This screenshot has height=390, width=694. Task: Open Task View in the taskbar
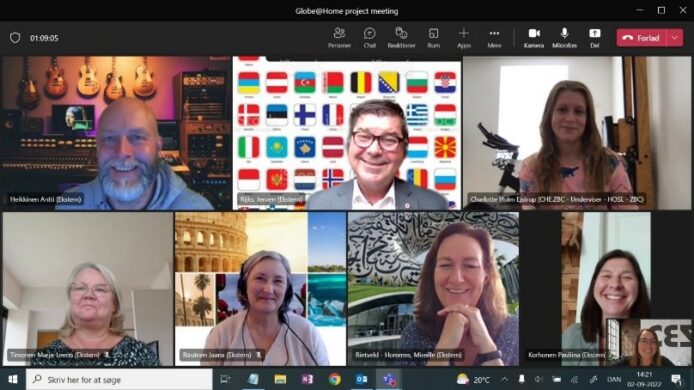[225, 379]
